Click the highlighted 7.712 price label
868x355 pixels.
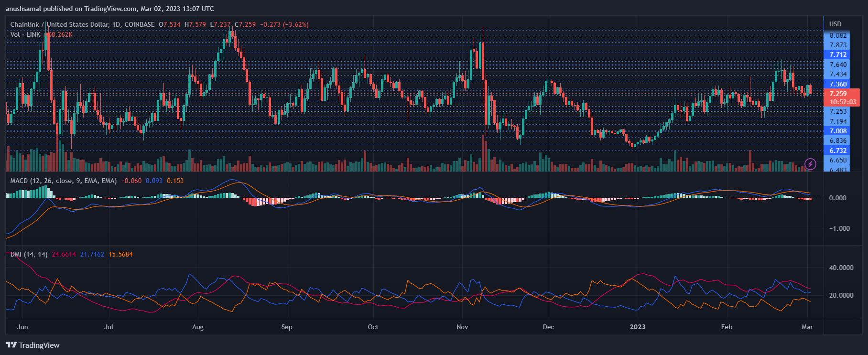coord(837,54)
